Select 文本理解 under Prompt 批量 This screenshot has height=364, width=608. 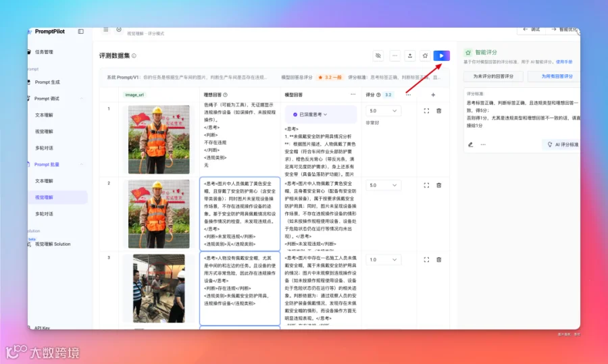pos(44,181)
